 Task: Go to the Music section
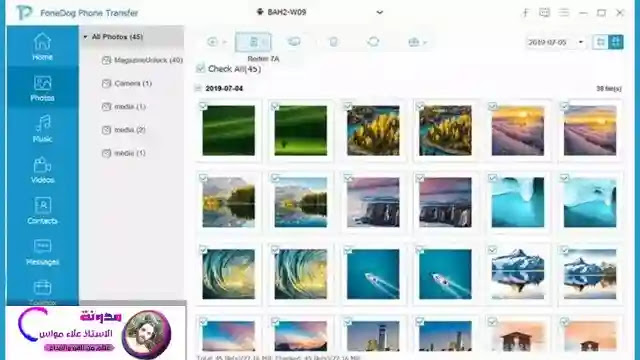pos(42,129)
